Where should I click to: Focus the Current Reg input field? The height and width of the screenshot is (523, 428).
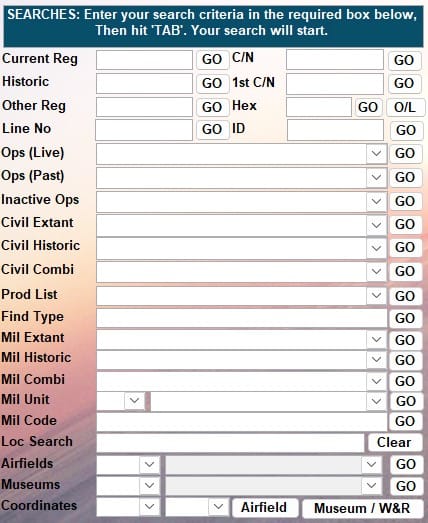pos(144,60)
